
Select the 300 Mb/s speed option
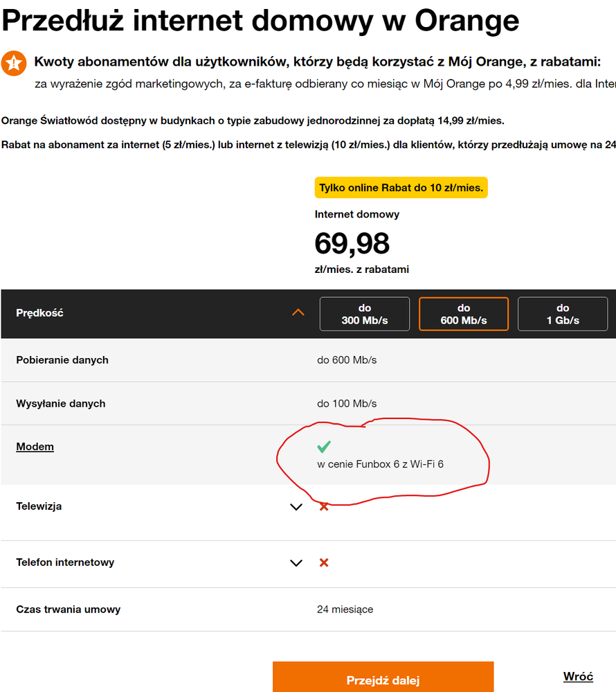click(365, 314)
